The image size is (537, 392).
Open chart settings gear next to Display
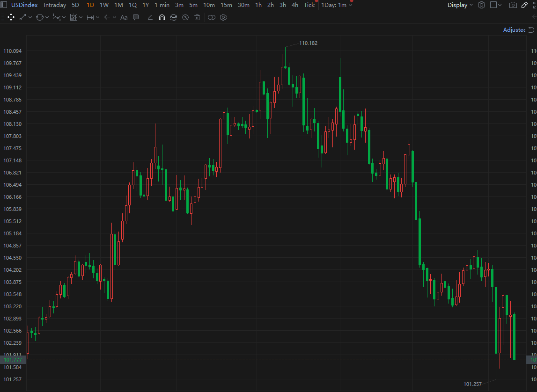(x=481, y=5)
